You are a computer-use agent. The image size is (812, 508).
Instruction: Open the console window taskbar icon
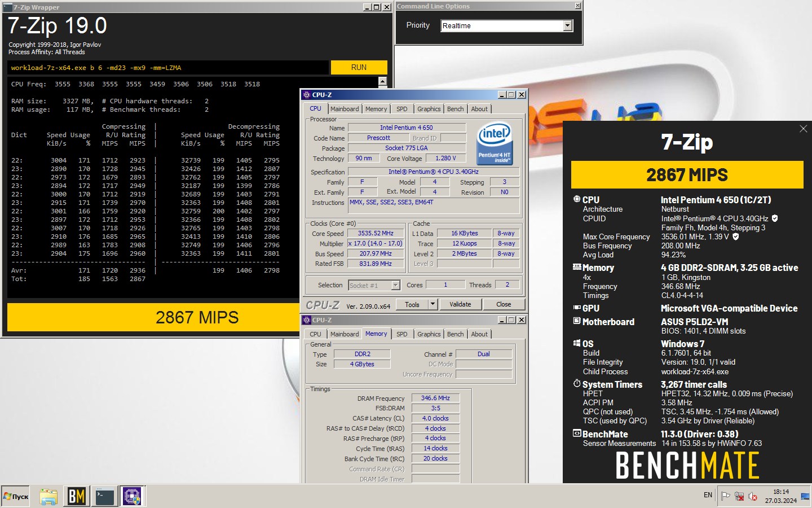(x=104, y=496)
